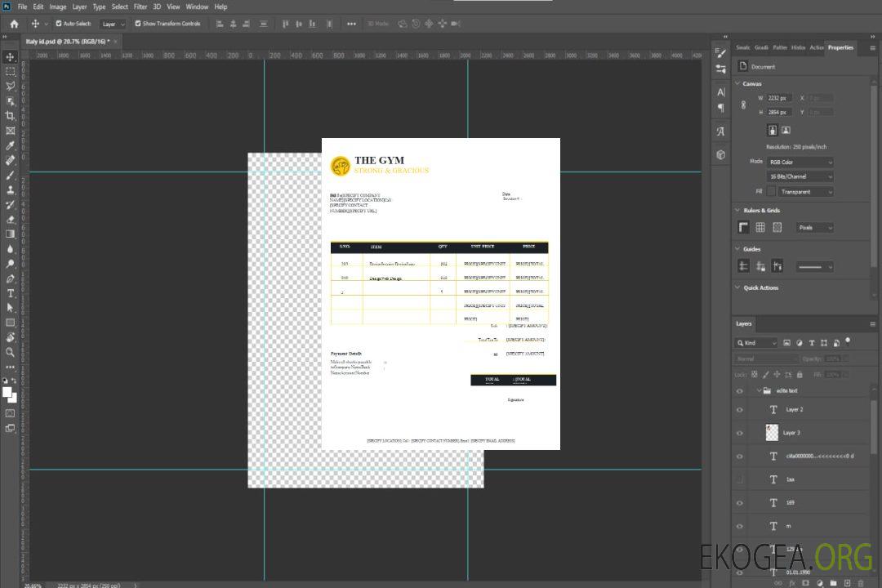Hide Layer 2 using its eye icon
The image size is (882, 588).
(740, 410)
